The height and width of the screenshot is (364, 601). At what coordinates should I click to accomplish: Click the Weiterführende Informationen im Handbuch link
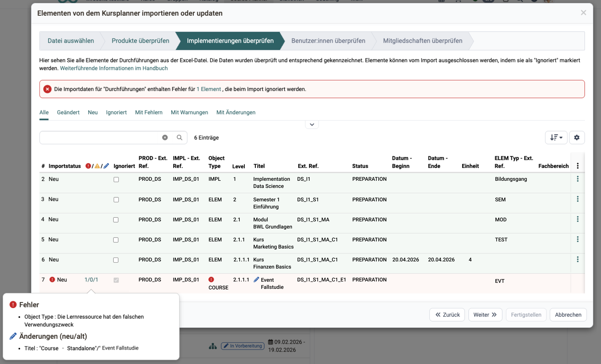click(114, 68)
